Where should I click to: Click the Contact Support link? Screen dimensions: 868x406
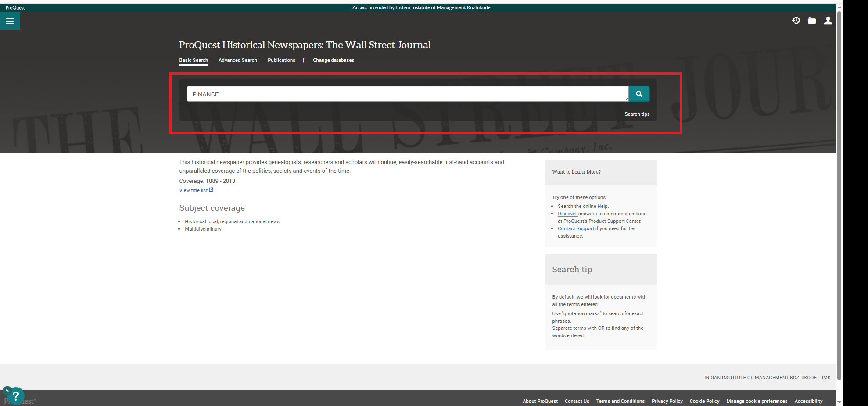[576, 229]
